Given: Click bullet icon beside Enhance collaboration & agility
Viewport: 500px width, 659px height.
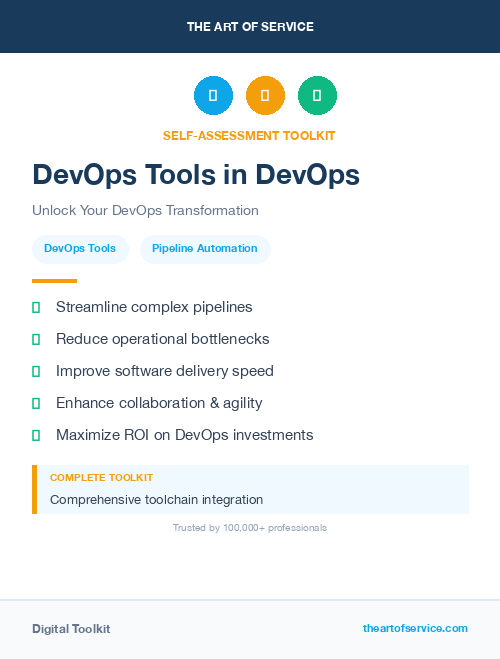Looking at the screenshot, I should pos(36,403).
